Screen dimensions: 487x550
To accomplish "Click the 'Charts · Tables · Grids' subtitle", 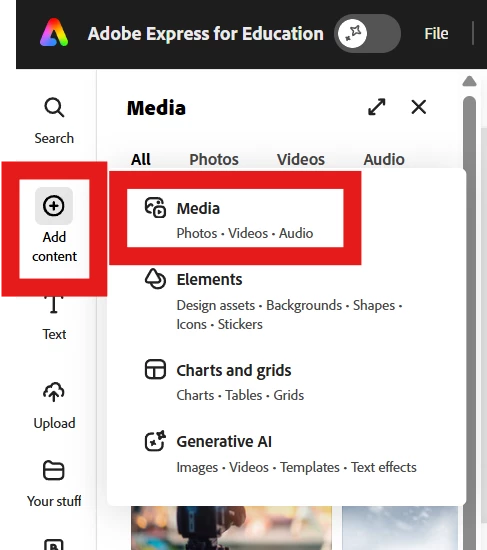I will [x=240, y=395].
